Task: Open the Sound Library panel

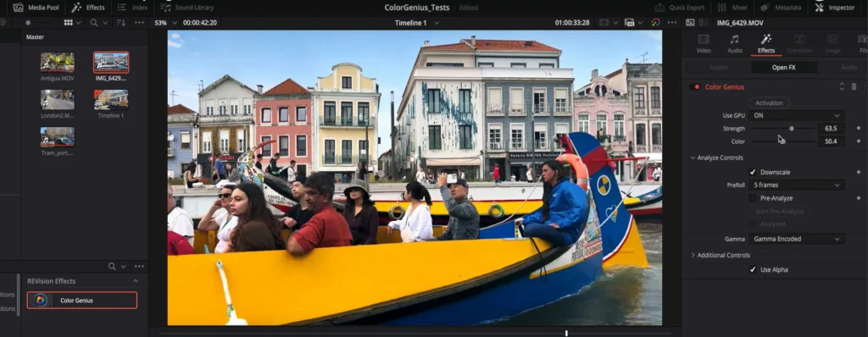Action: coord(186,8)
